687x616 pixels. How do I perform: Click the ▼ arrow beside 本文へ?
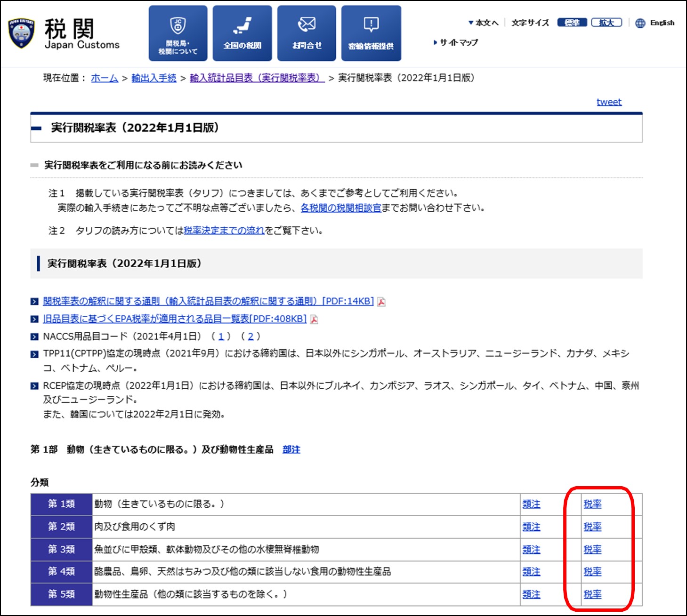tap(471, 22)
